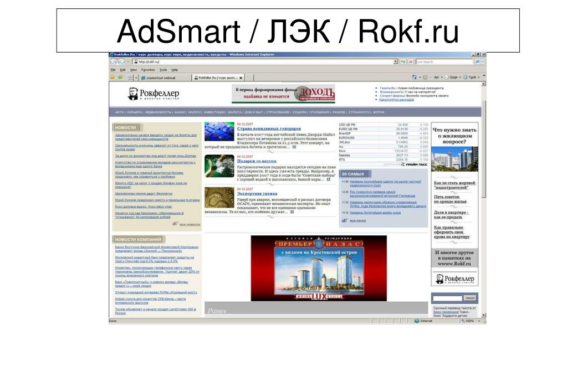Open the АВТО site section

(x=119, y=112)
